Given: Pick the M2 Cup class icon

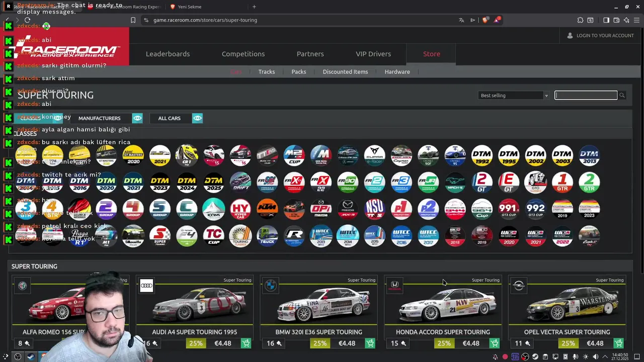Looking at the screenshot, I should [294, 155].
